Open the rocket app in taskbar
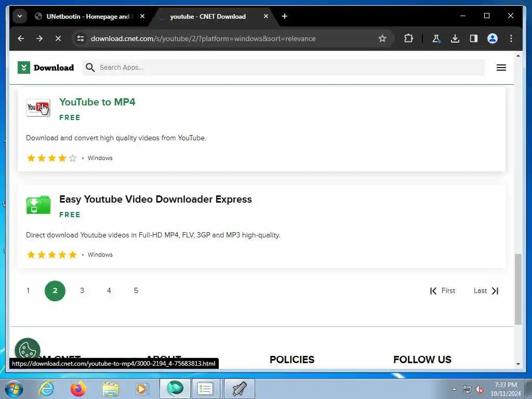Screen dimensions: 532x399 tap(239, 389)
